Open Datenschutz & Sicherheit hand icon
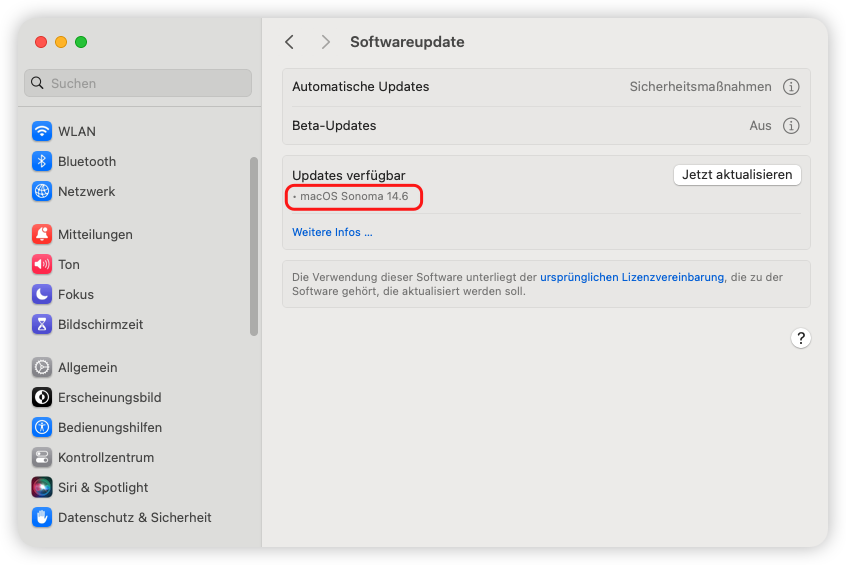Screen dimensions: 846x565 (x=42, y=517)
